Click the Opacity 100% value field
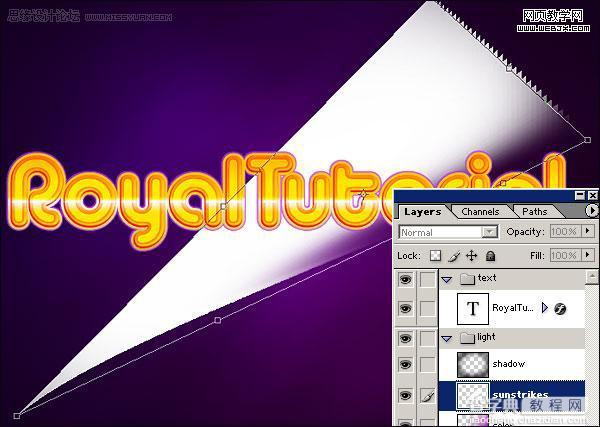Viewport: 600px width, 427px height. 566,231
